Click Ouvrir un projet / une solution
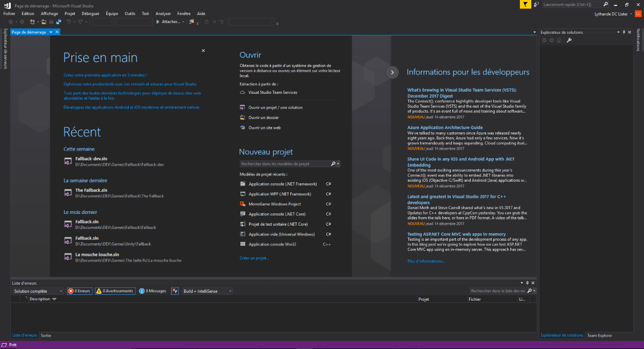The width and height of the screenshot is (644, 349). point(275,107)
